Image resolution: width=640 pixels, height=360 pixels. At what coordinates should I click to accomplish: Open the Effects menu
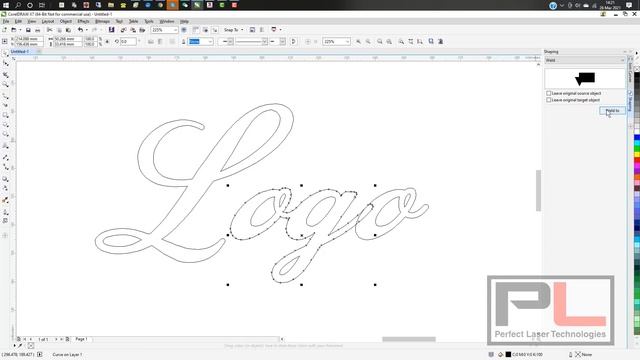click(83, 21)
